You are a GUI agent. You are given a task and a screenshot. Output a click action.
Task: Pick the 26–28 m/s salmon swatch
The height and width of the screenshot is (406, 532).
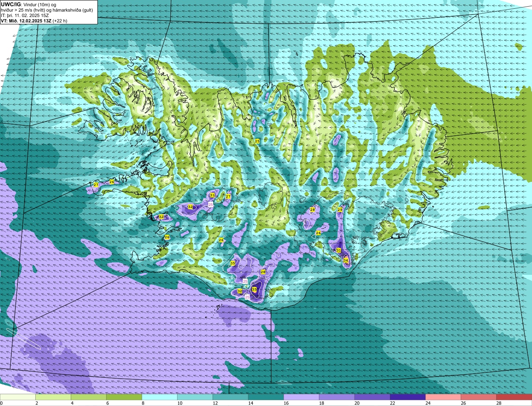click(479, 397)
